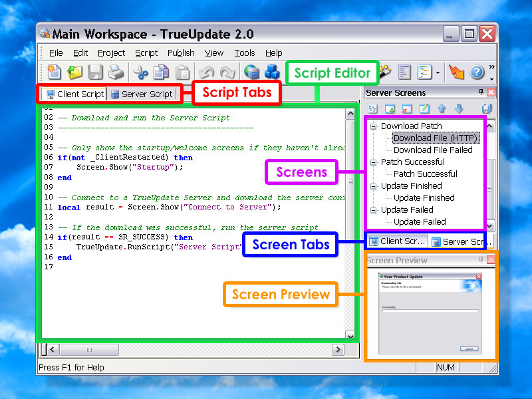Image resolution: width=532 pixels, height=399 pixels.
Task: Click script editor vertical scrollbar down arrow
Action: tap(350, 334)
